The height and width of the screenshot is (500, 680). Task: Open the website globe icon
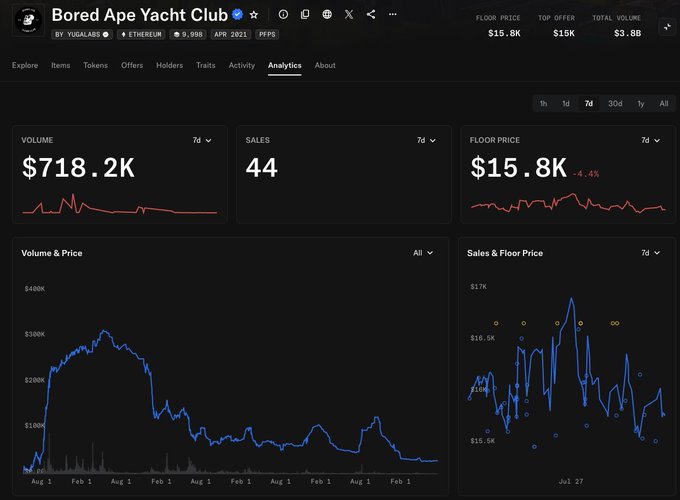coord(327,14)
